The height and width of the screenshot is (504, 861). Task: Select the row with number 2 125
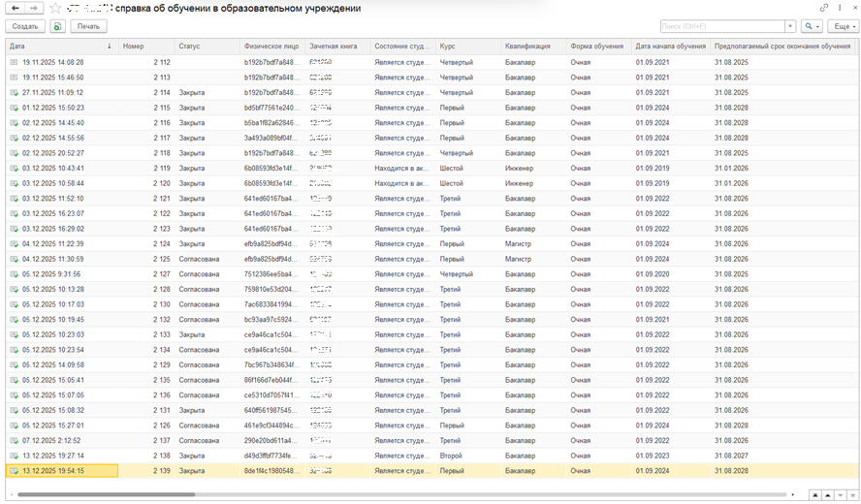tap(432, 259)
